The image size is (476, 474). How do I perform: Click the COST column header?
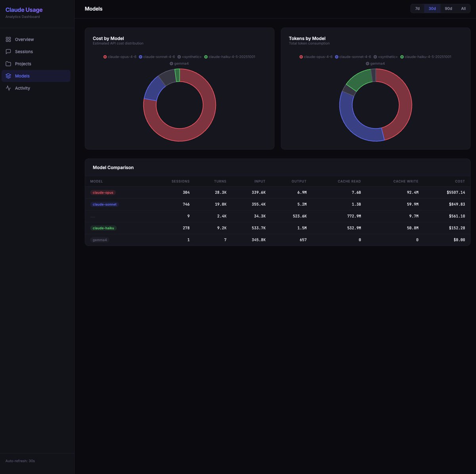[460, 181]
